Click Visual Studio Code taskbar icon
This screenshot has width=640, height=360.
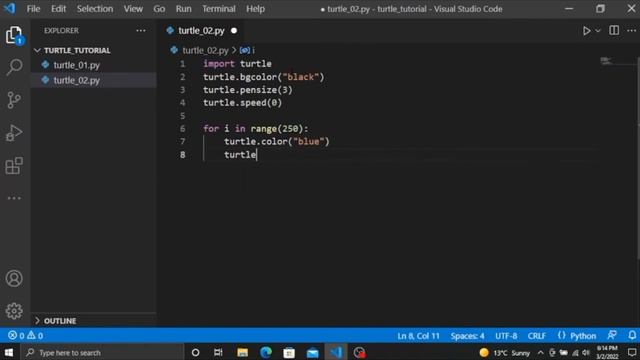(x=336, y=352)
